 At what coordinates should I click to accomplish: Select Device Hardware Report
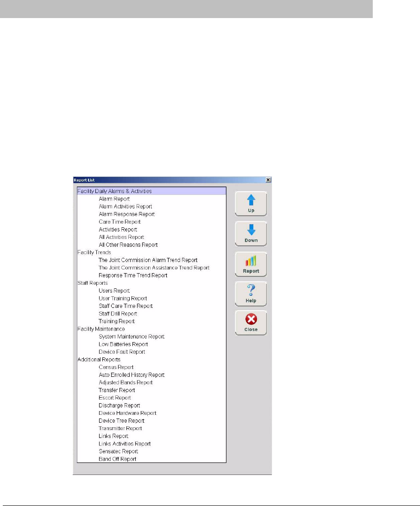[127, 413]
